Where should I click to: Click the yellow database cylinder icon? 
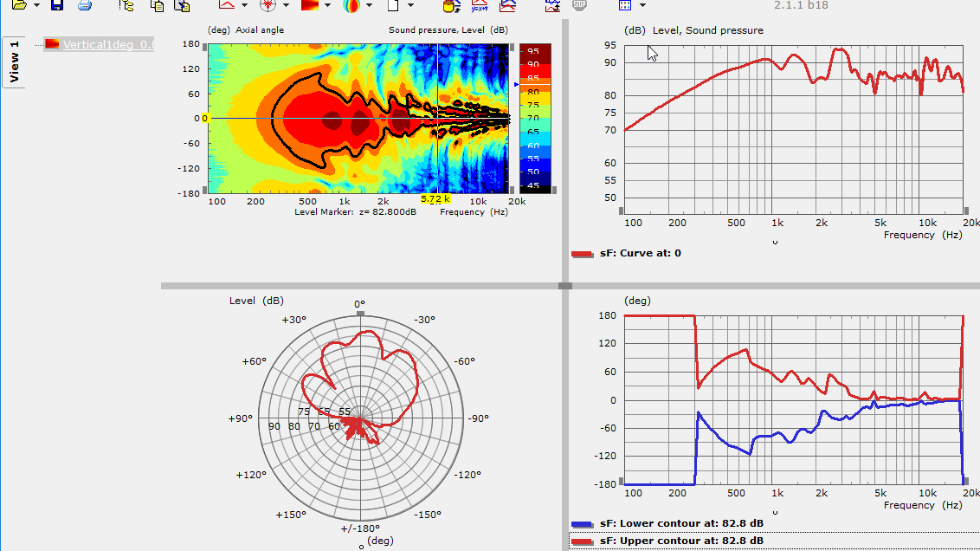[450, 5]
